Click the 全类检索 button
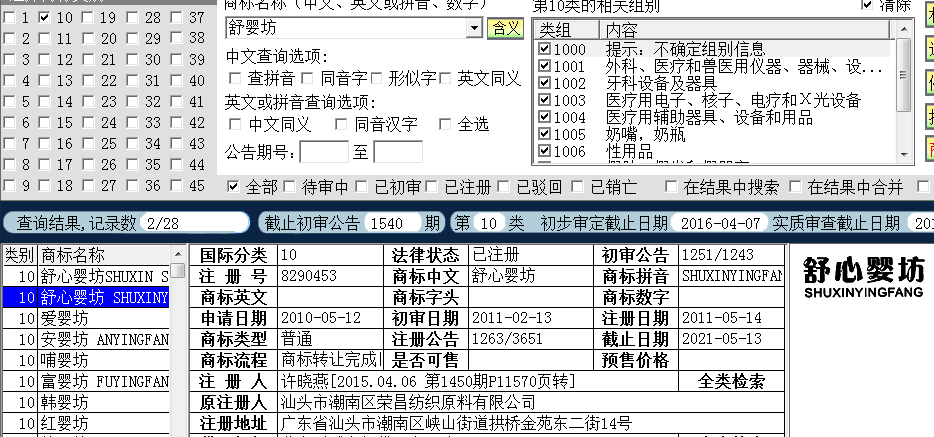Screen dimensions: 934x437 tap(730, 381)
